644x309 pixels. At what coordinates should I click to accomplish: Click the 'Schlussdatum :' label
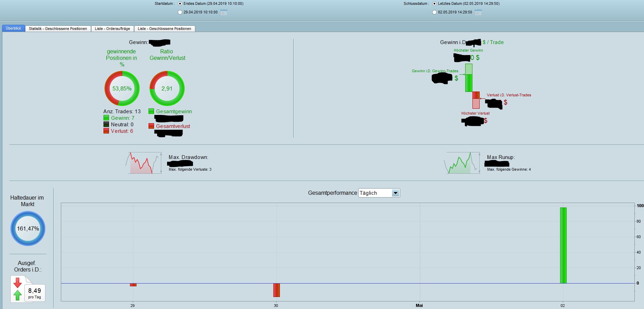tap(416, 4)
